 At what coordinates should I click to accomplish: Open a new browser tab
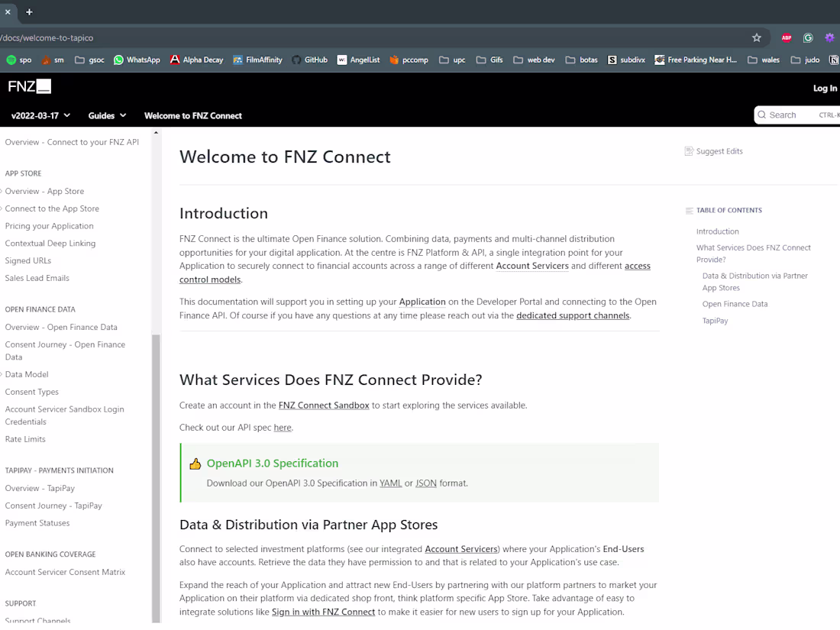[29, 12]
